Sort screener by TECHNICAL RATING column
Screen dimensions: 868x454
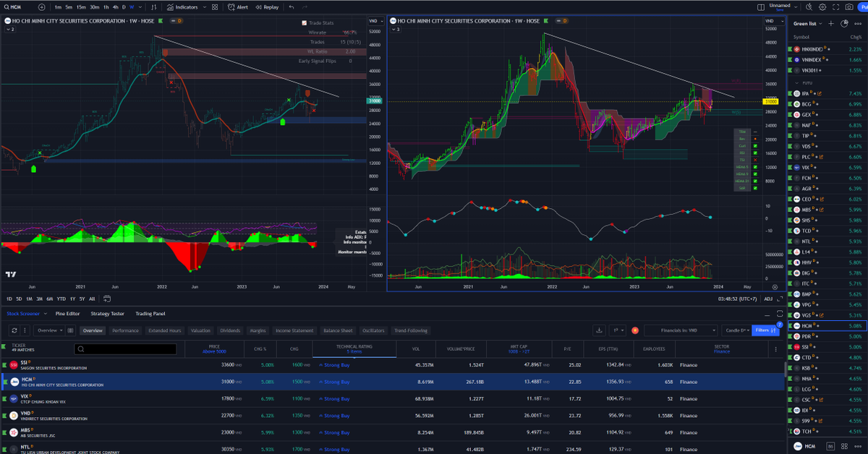354,348
